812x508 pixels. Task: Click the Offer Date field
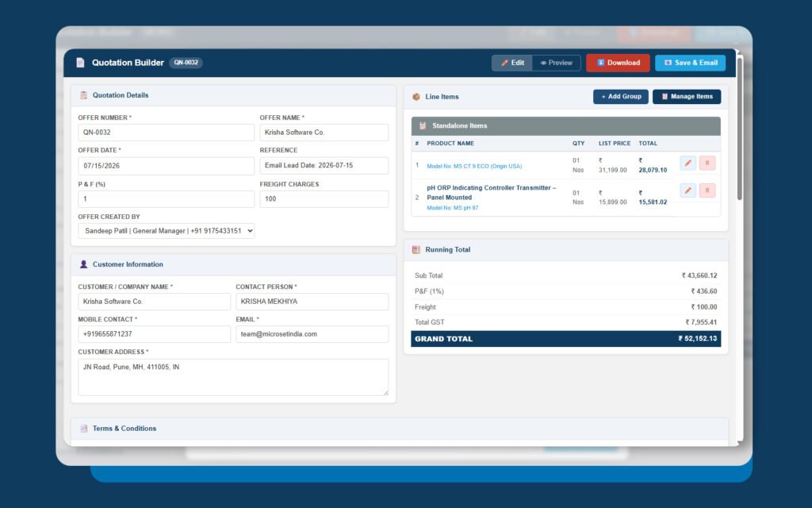click(x=167, y=166)
